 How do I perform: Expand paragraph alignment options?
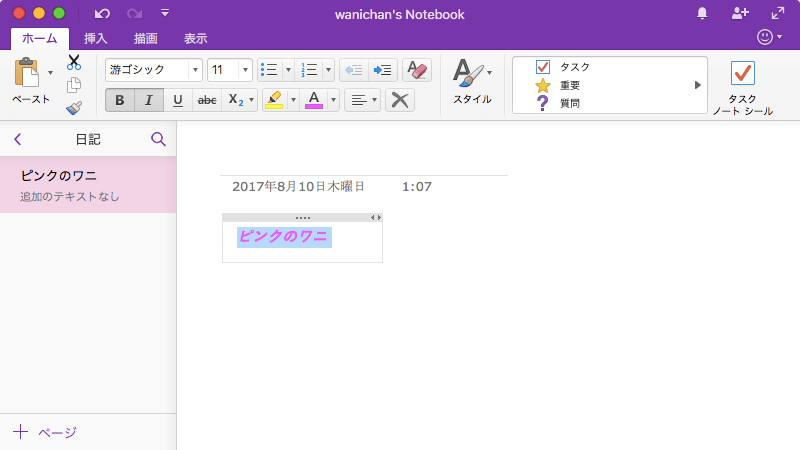(374, 100)
